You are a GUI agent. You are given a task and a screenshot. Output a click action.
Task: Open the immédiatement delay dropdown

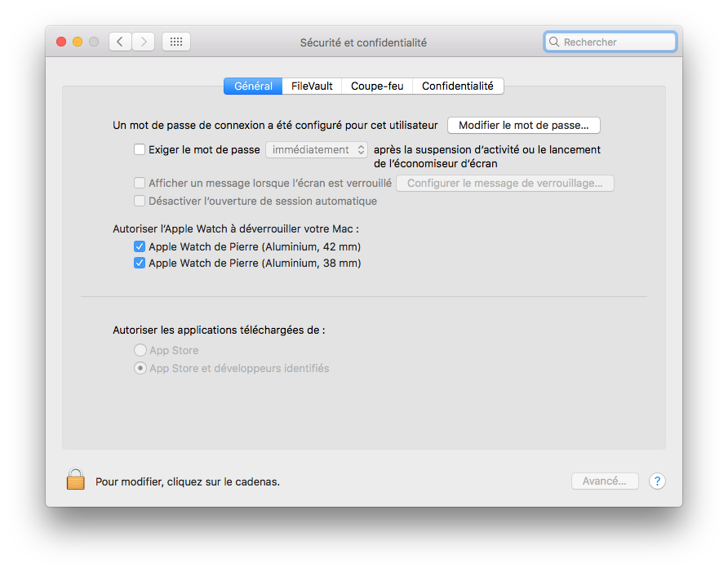[317, 149]
